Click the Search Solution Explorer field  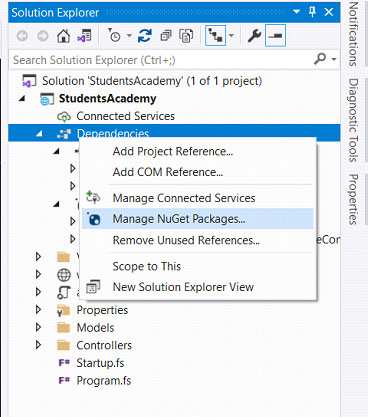160,60
